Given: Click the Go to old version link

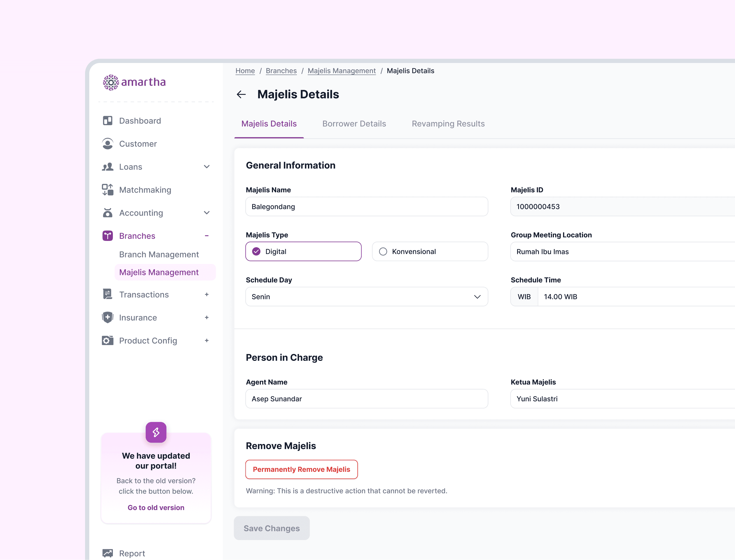Looking at the screenshot, I should 156,507.
